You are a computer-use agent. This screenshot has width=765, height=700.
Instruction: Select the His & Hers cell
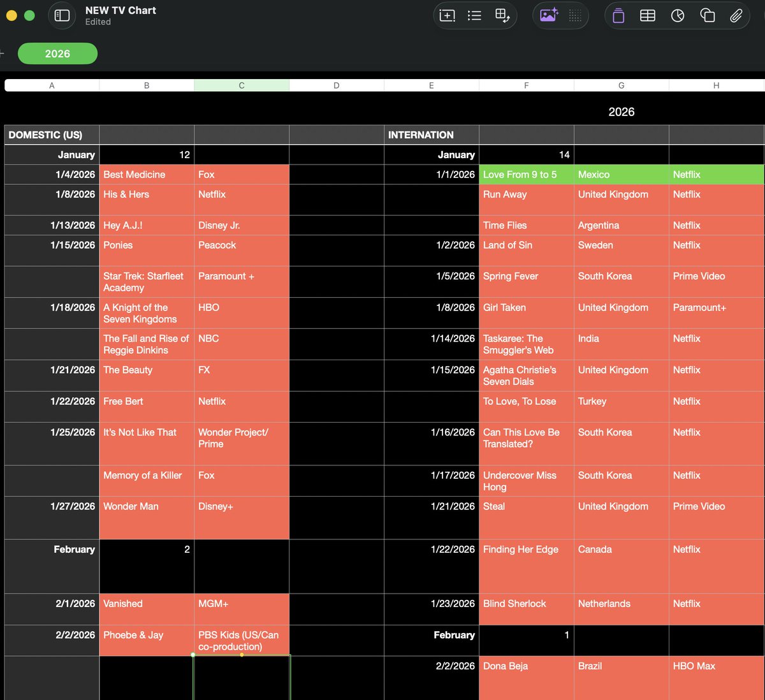click(x=147, y=200)
